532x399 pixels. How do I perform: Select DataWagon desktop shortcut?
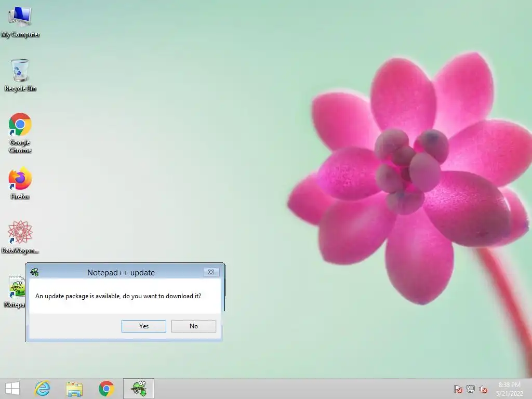pyautogui.click(x=20, y=237)
